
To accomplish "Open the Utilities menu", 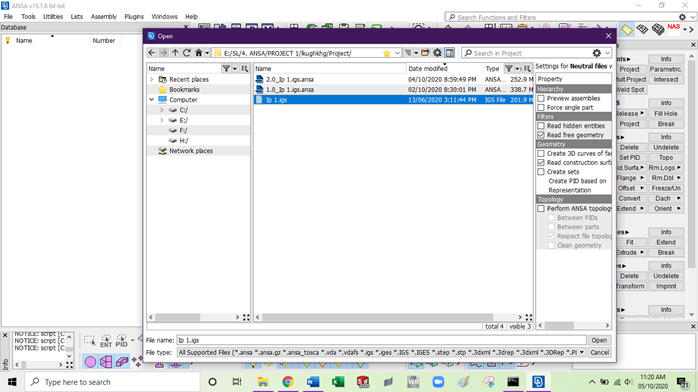I will (x=53, y=16).
